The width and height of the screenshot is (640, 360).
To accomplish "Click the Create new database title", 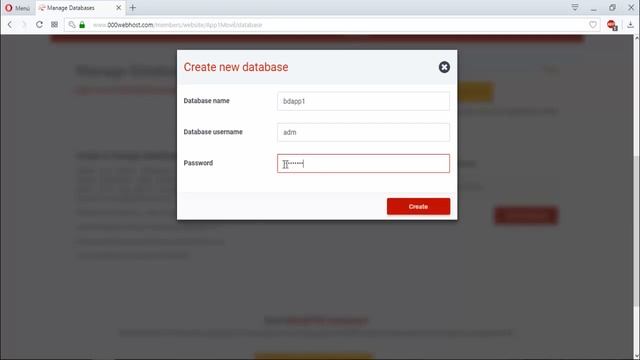I will [236, 67].
